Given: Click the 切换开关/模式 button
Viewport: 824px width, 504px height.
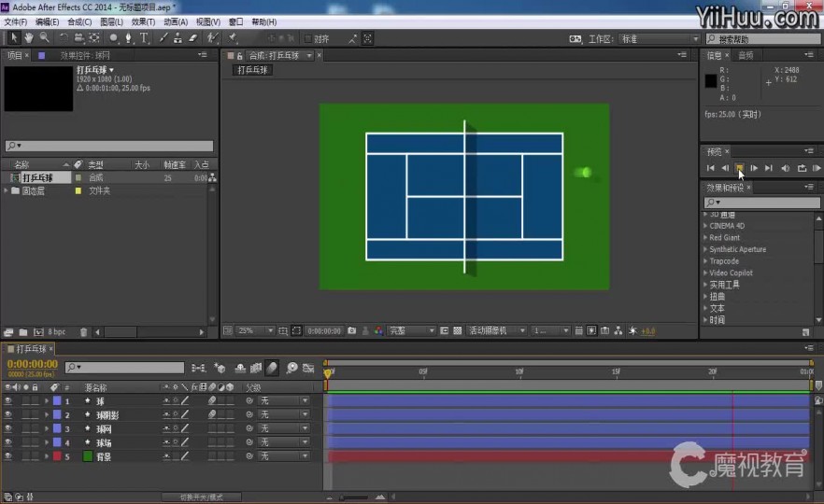Looking at the screenshot, I should 201,497.
